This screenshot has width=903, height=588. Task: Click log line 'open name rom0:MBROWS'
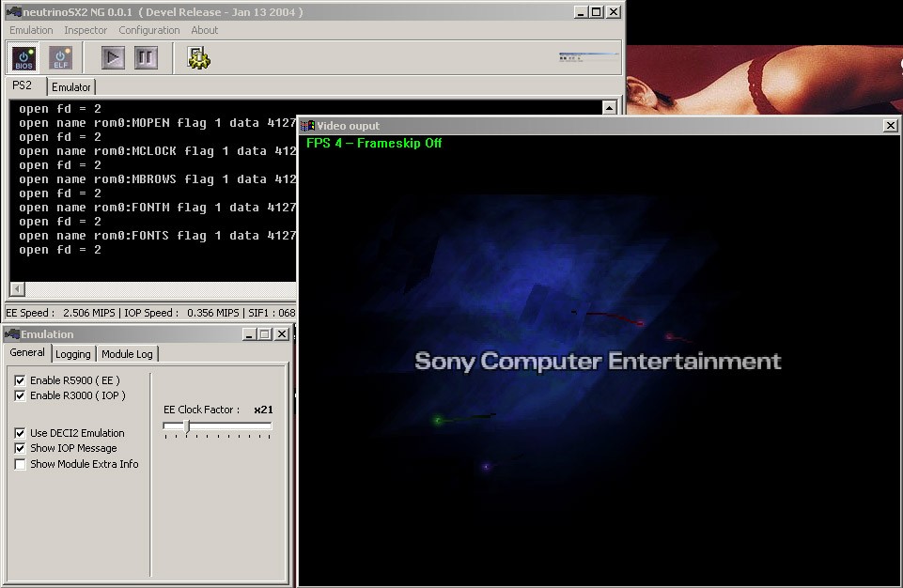pyautogui.click(x=157, y=179)
